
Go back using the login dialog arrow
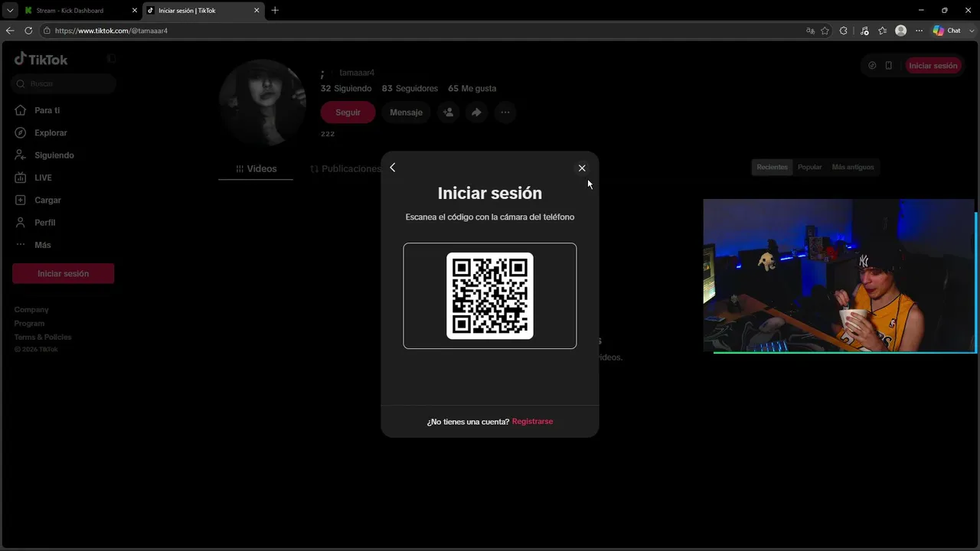pos(393,168)
